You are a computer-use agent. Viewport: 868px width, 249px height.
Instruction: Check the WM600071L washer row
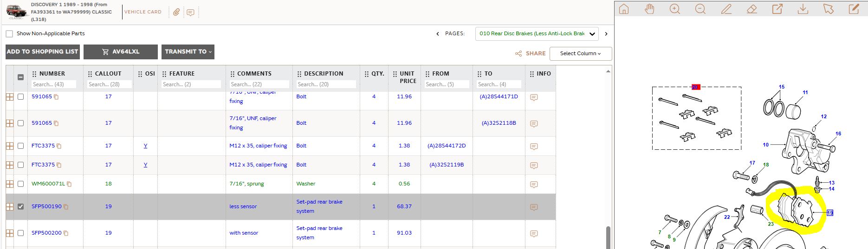[x=20, y=184]
